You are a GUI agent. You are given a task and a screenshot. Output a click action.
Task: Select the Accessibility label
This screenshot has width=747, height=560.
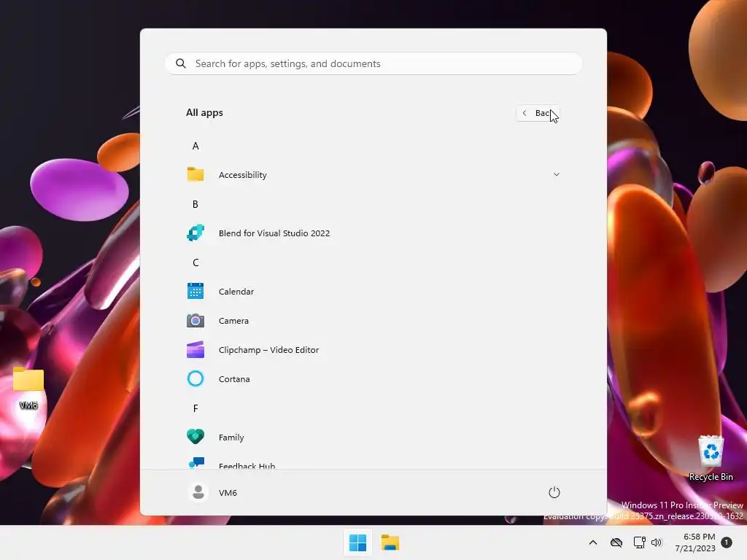[242, 175]
